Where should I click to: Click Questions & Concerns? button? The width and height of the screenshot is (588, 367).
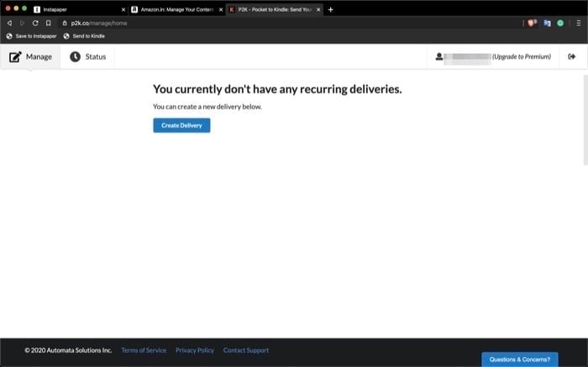[x=520, y=359]
